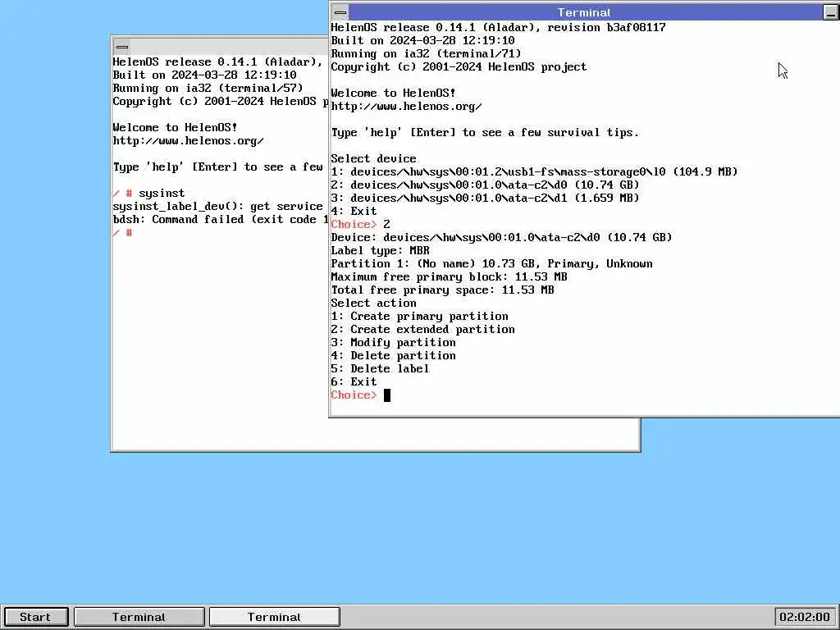Click the 'sysinst' command in the background Terminal
840x630 pixels.
coord(162,194)
